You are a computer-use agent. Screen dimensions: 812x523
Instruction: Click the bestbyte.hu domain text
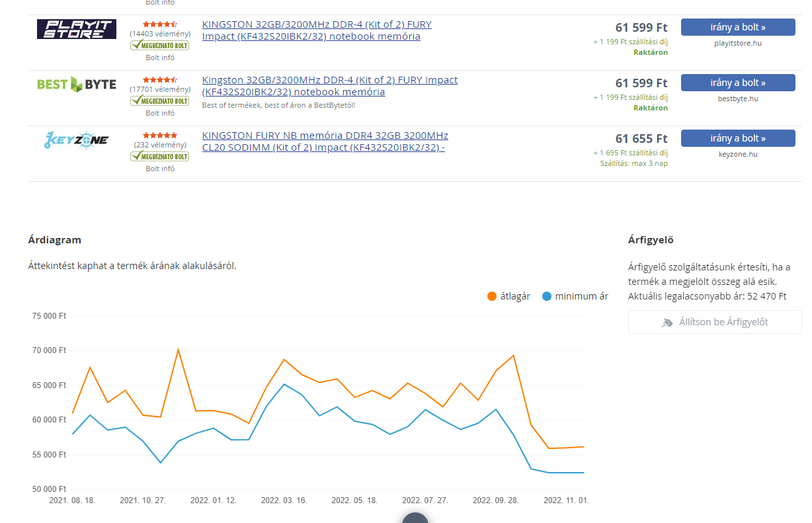(738, 99)
